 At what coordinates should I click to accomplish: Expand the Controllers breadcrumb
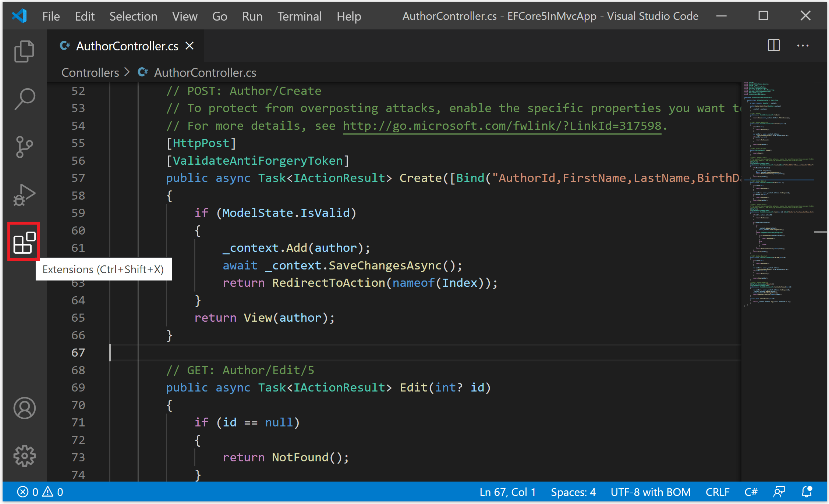tap(90, 72)
